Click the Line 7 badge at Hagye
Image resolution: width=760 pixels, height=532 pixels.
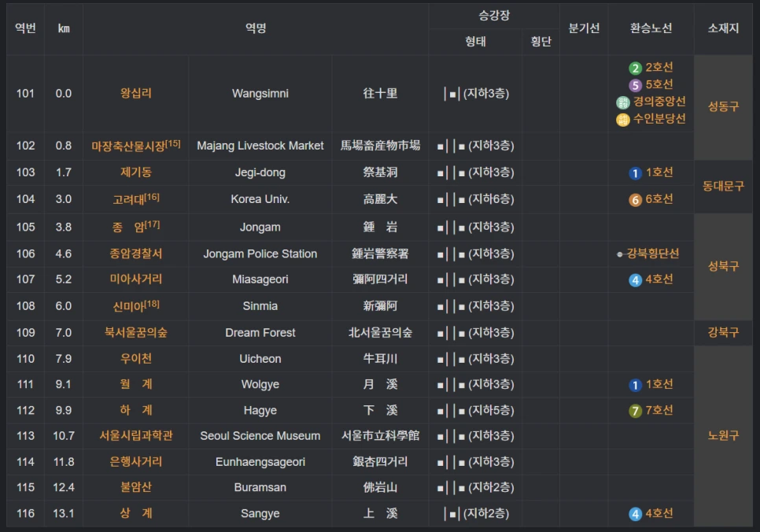(x=633, y=410)
